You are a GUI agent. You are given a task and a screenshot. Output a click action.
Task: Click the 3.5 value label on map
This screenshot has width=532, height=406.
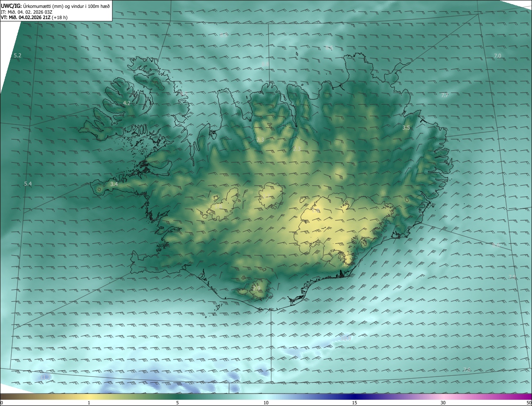point(406,128)
